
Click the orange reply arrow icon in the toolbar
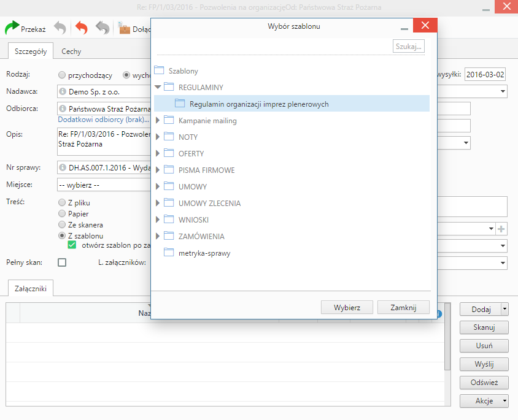coord(81,28)
